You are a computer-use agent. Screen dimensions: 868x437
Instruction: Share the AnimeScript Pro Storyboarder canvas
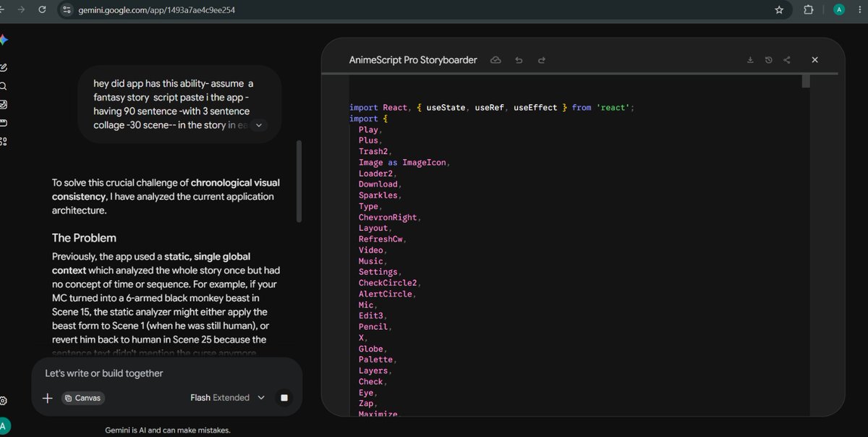[787, 60]
